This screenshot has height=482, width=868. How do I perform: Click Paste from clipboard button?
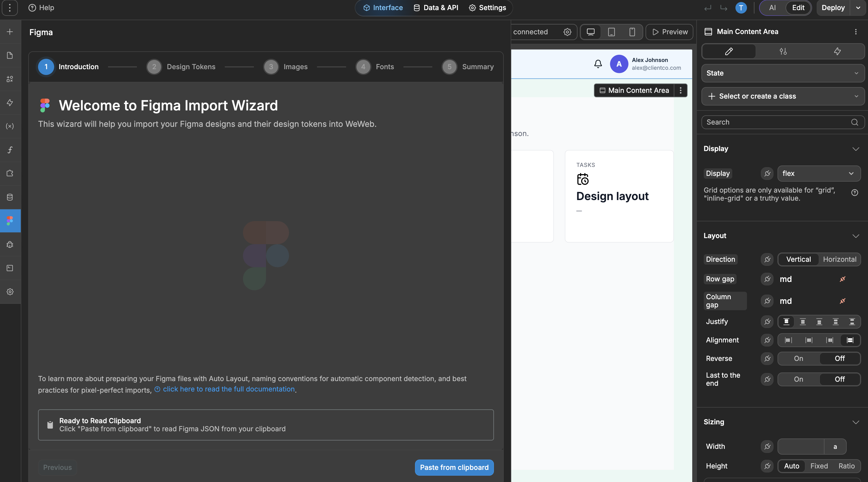pos(454,467)
